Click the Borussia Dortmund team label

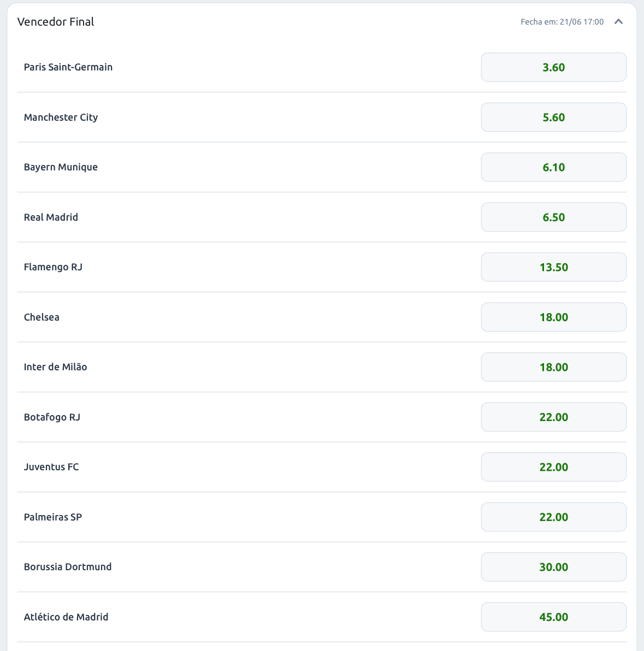tap(68, 567)
